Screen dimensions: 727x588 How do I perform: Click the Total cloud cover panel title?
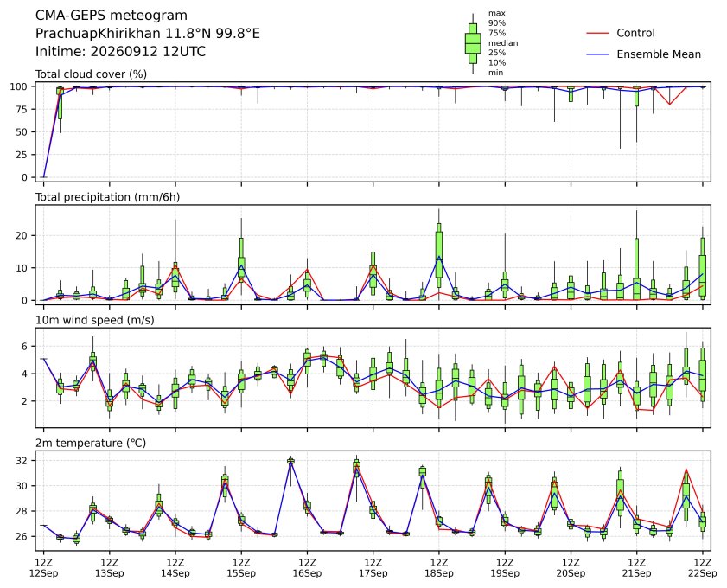coord(92,74)
